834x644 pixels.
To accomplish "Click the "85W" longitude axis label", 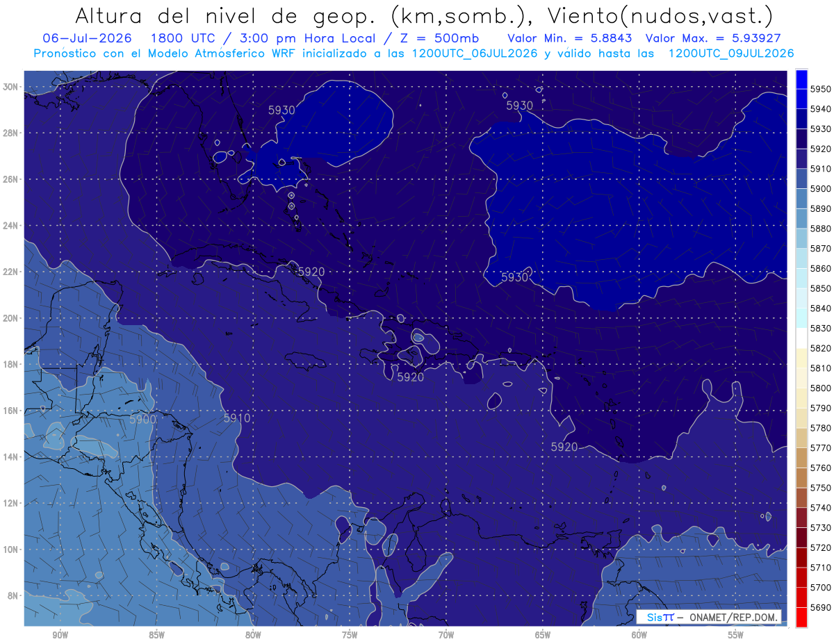I will pos(156,636).
